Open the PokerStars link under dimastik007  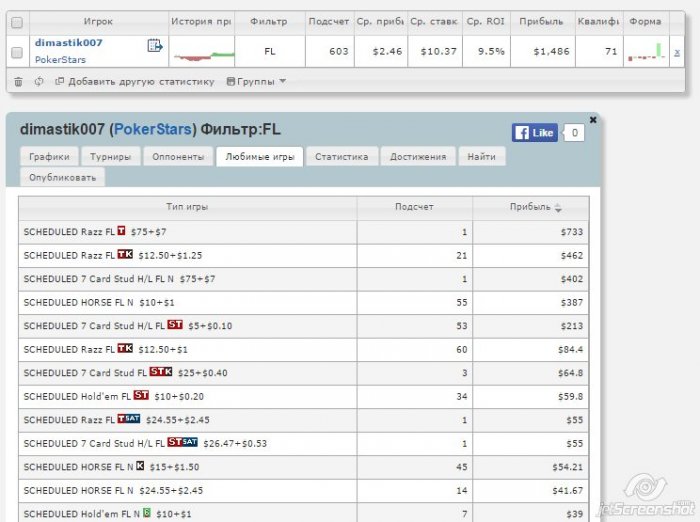pyautogui.click(x=60, y=59)
